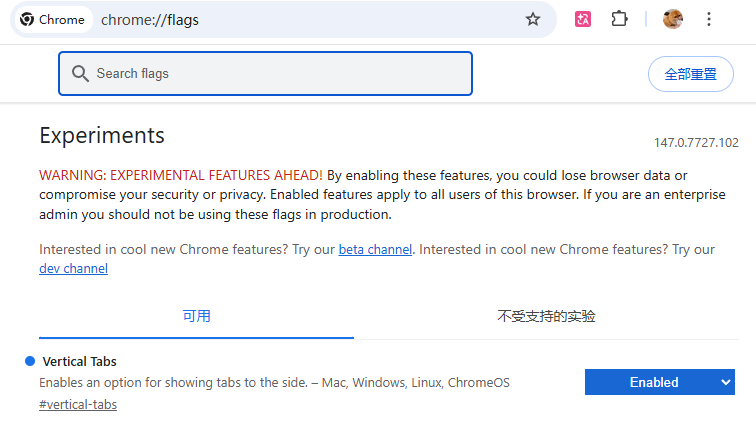Open the dev channel link

pos(73,268)
